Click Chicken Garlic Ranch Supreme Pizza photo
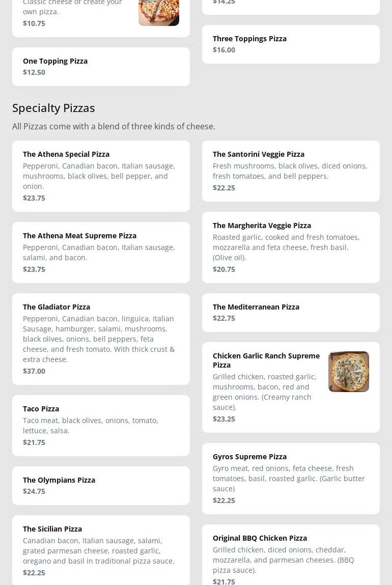Viewport: 392px width, 585px height. click(349, 372)
